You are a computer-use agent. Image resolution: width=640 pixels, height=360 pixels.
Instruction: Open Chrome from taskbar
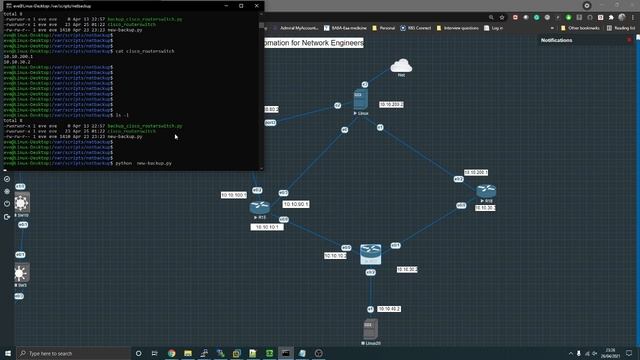(x=171, y=353)
